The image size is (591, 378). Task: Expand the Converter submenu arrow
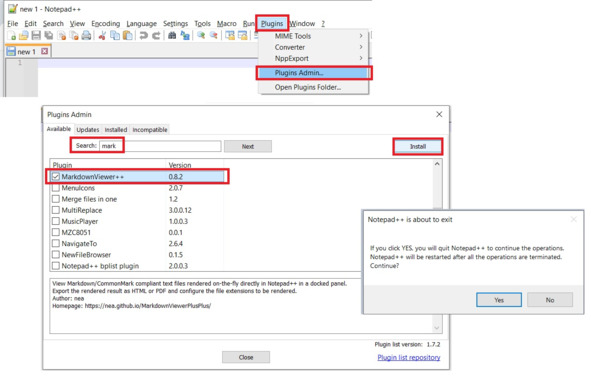pyautogui.click(x=361, y=47)
